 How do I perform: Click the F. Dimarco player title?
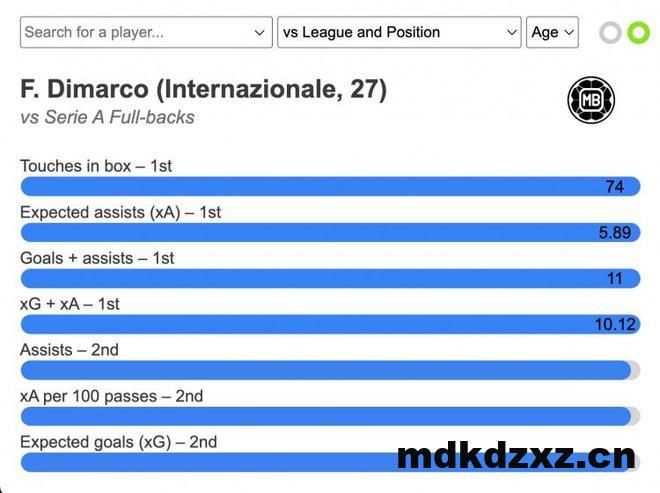coord(203,89)
